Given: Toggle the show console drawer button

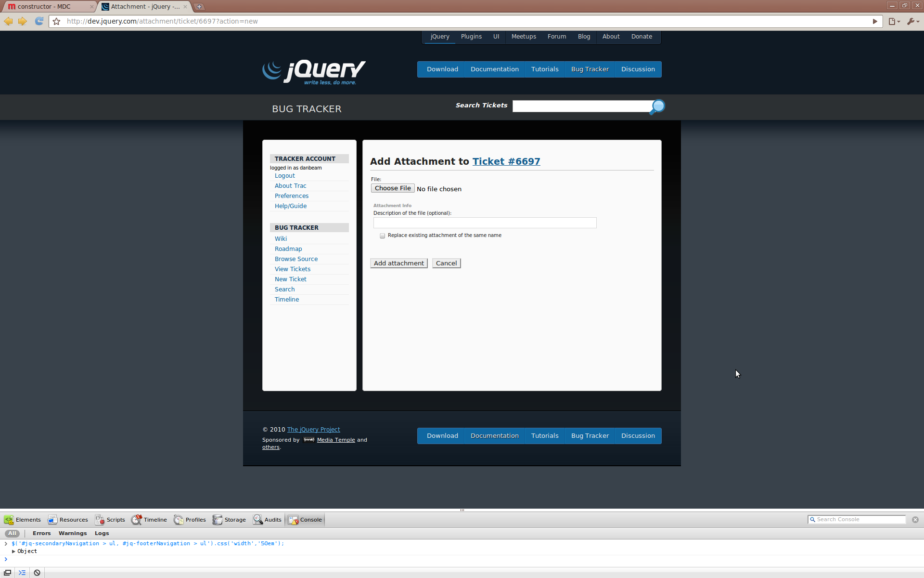Looking at the screenshot, I should click(x=22, y=573).
